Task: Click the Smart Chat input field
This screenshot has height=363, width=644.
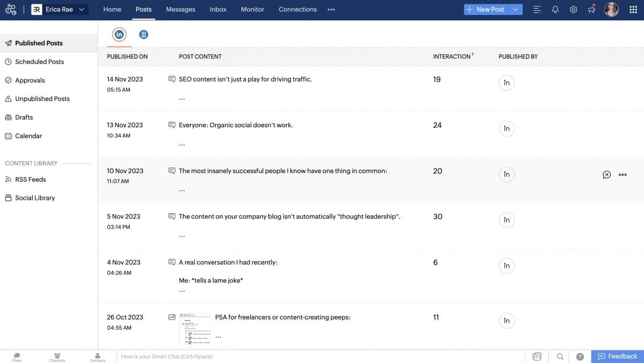Action: point(319,357)
